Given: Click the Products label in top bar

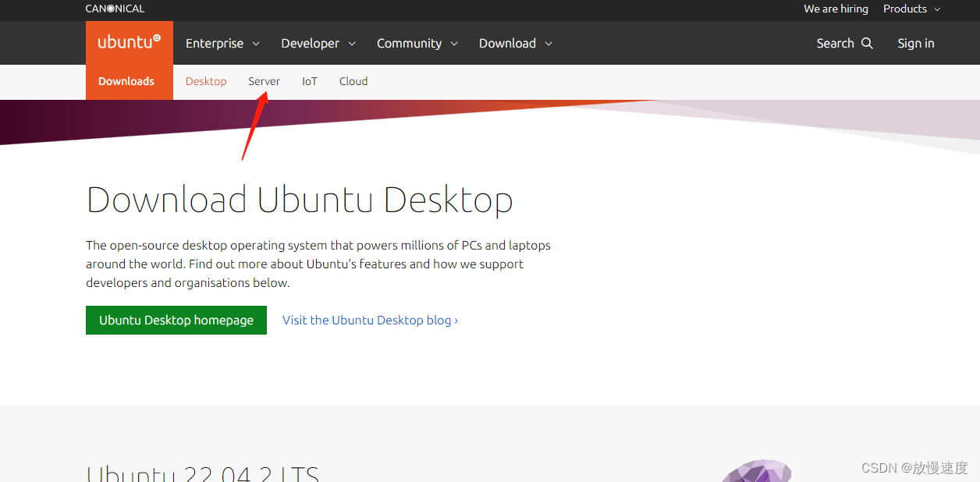Looking at the screenshot, I should [905, 9].
